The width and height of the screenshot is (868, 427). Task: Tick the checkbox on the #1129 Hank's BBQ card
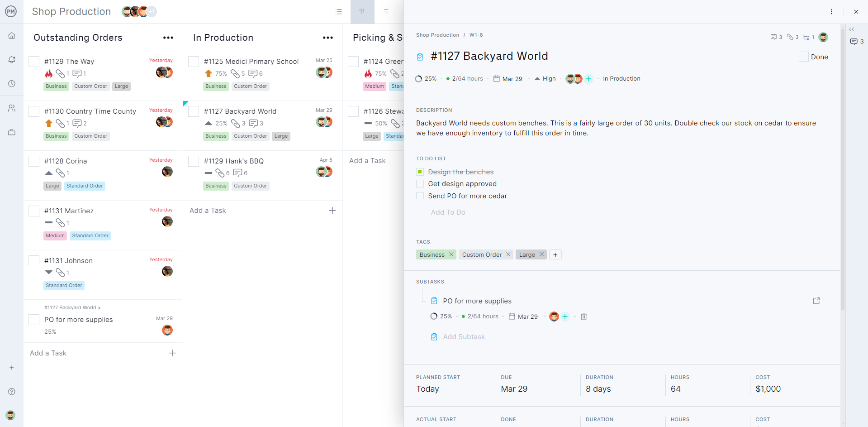tap(194, 161)
